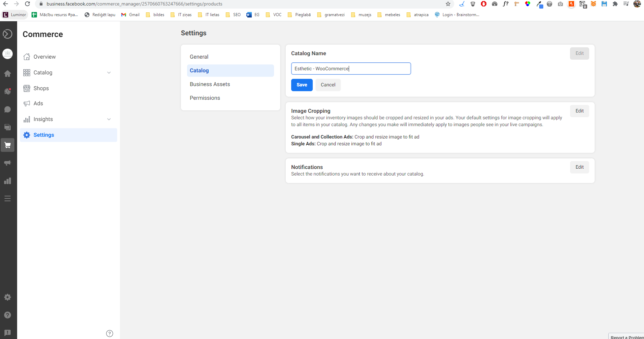Viewport: 644px width, 339px height.
Task: Open the media control music-list icon
Action: (626, 4)
